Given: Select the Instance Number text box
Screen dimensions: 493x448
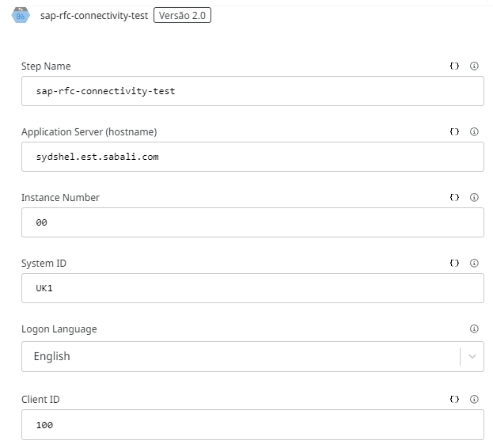Looking at the screenshot, I should pyautogui.click(x=252, y=222).
